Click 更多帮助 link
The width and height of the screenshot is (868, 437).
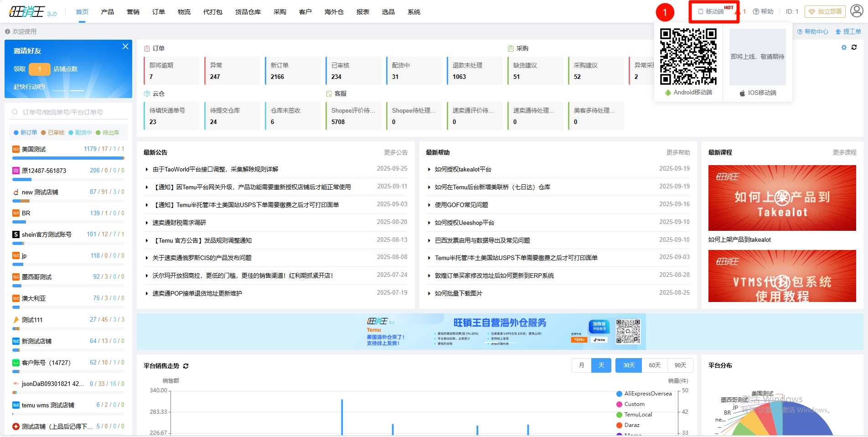coord(678,152)
